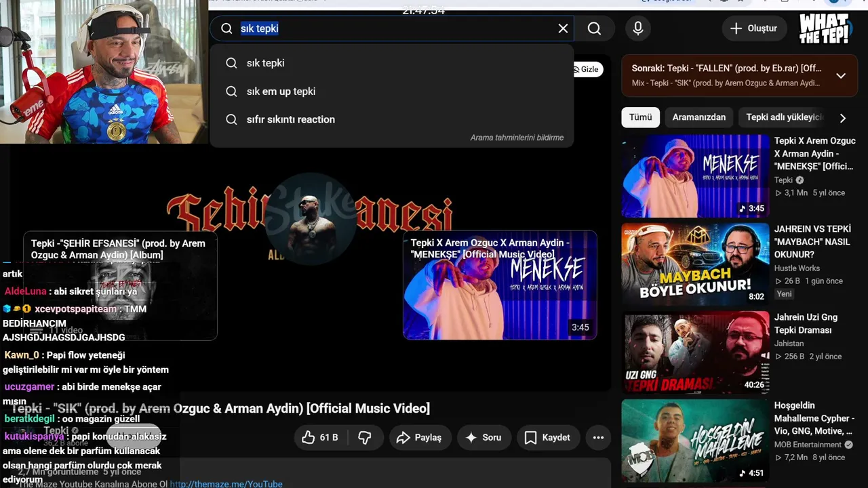
Task: Click the 'Yeni' badge under Hustle Works
Action: click(x=784, y=294)
